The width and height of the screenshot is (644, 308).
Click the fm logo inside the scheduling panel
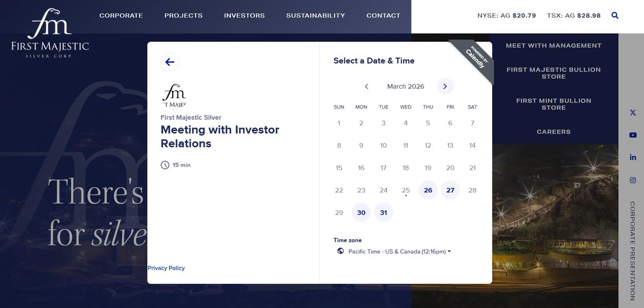click(174, 96)
